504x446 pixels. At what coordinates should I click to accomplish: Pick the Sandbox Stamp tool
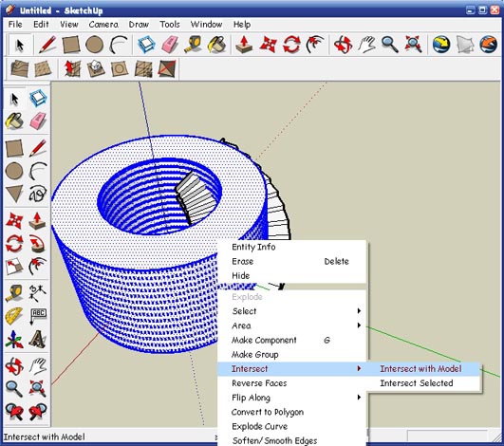pyautogui.click(x=96, y=68)
